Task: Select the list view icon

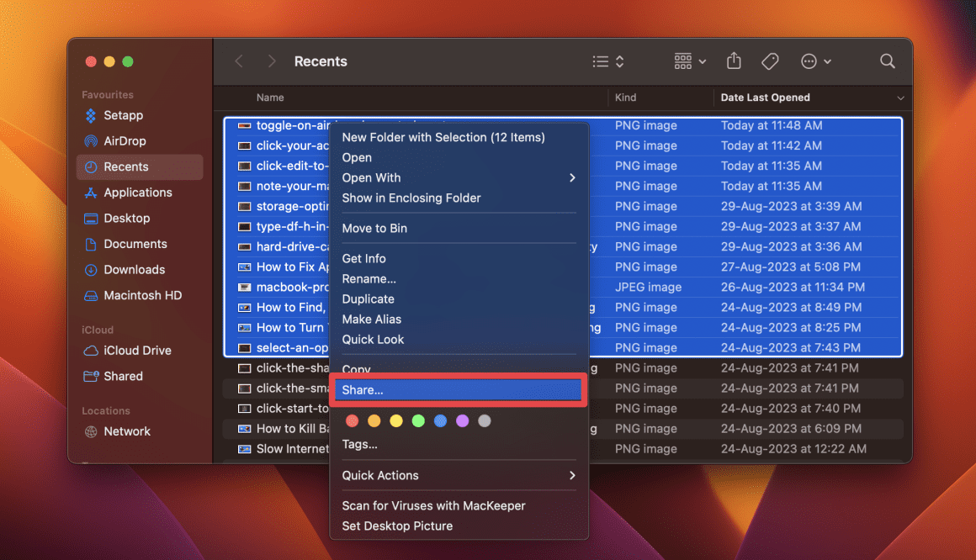Action: coord(599,61)
